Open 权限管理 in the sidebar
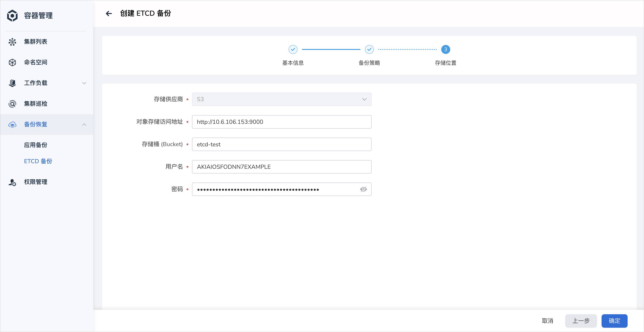 46,182
